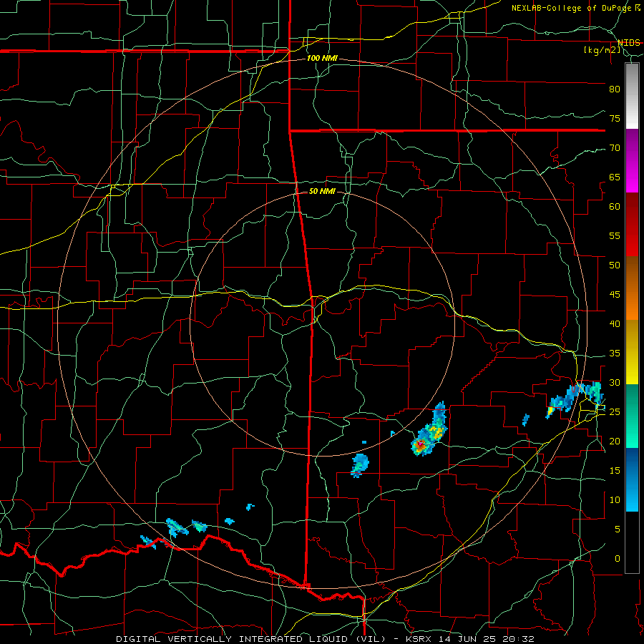Click the teal green color bar segment
This screenshot has height=644, width=644.
point(632,401)
